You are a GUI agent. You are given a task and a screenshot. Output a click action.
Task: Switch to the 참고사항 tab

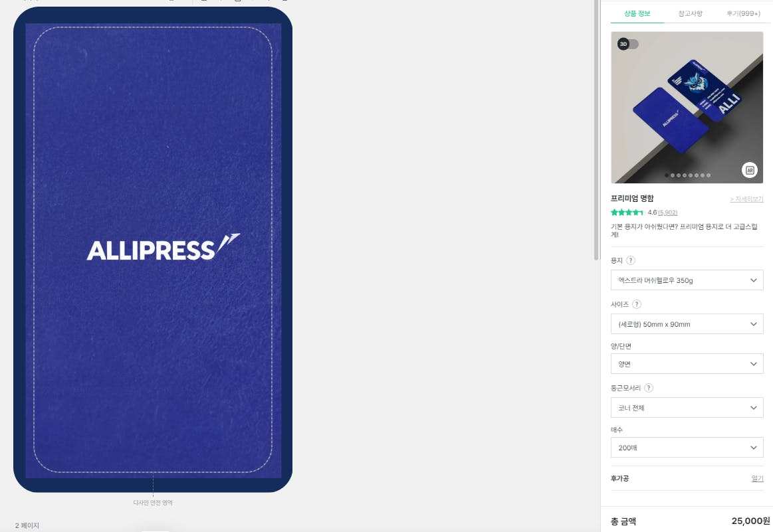tap(690, 14)
